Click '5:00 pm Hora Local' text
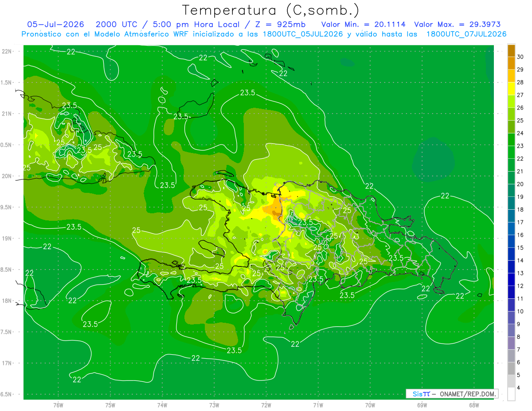Screen dimensions: 532x411 click(x=196, y=24)
